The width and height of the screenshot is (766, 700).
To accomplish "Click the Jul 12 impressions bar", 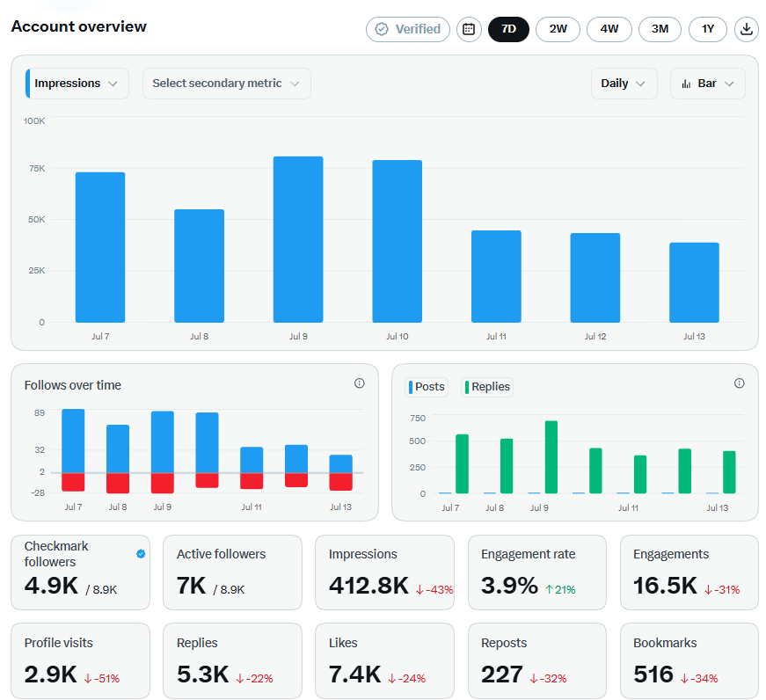I will (x=595, y=278).
